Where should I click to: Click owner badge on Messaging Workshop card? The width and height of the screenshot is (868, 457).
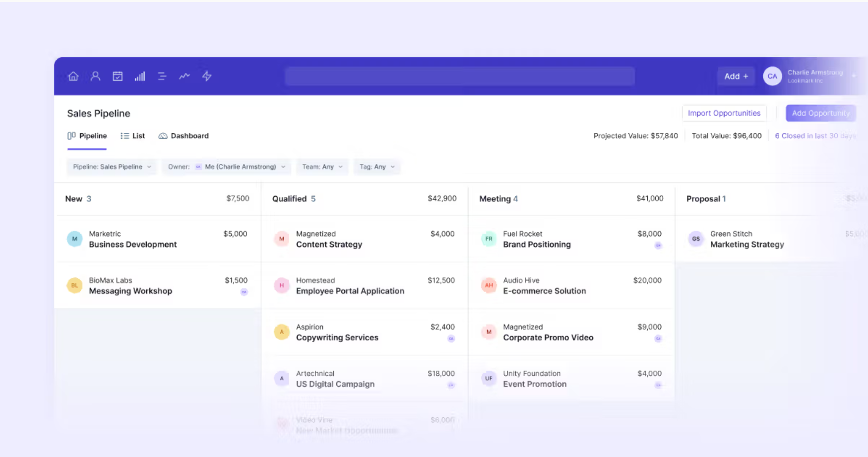pyautogui.click(x=244, y=292)
